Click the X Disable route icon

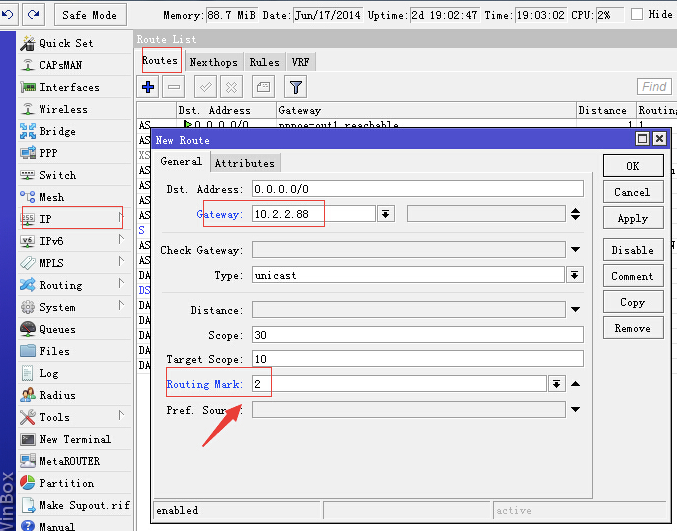click(x=231, y=87)
